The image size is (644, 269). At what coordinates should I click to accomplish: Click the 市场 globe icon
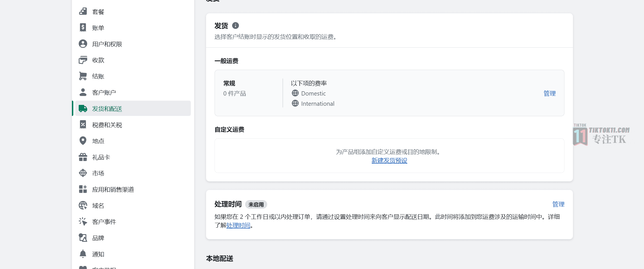click(x=83, y=173)
